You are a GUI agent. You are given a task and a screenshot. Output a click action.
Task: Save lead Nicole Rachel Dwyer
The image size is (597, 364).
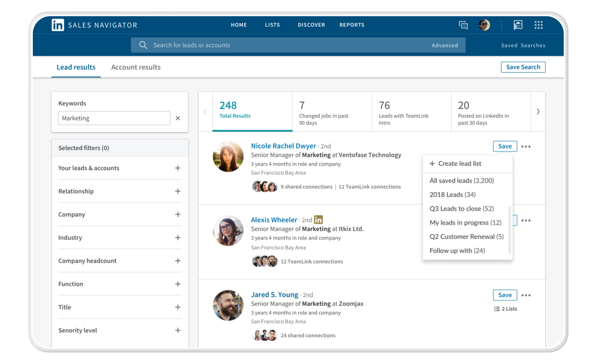click(x=505, y=147)
